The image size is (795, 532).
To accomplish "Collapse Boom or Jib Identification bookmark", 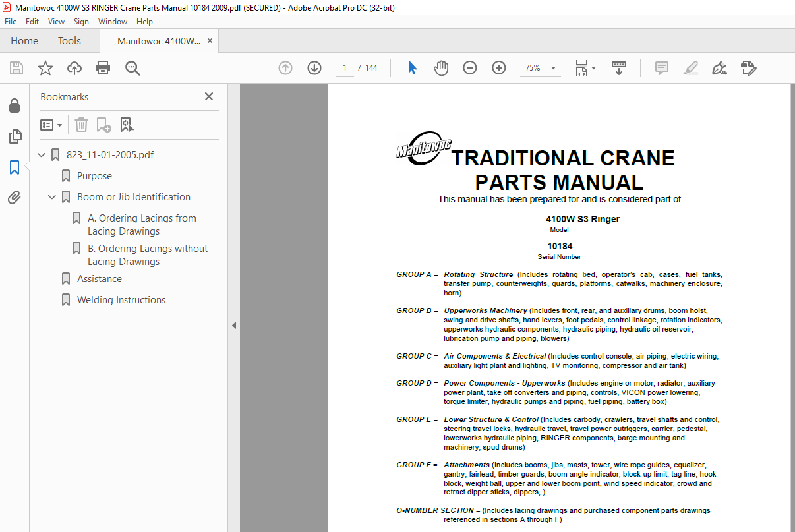I will [53, 197].
